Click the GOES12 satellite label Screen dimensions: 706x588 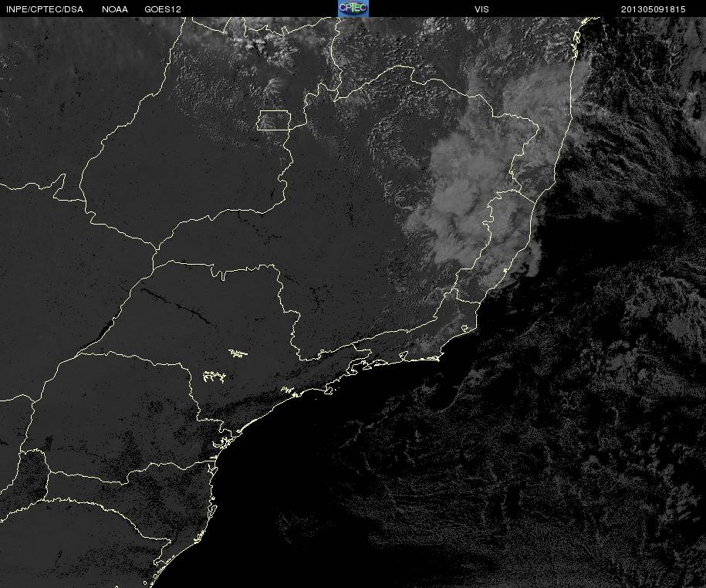(x=163, y=9)
